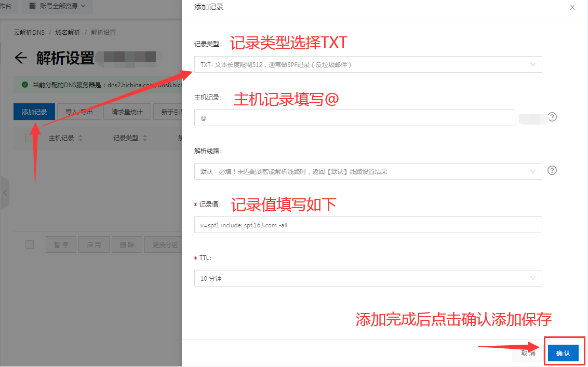588x367 pixels.
Task: Click the 确认 button to save
Action: tap(563, 353)
